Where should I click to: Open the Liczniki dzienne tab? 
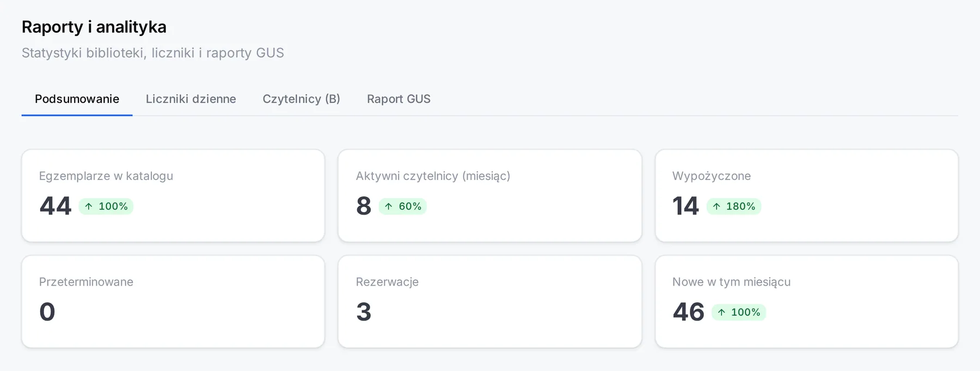(x=191, y=99)
